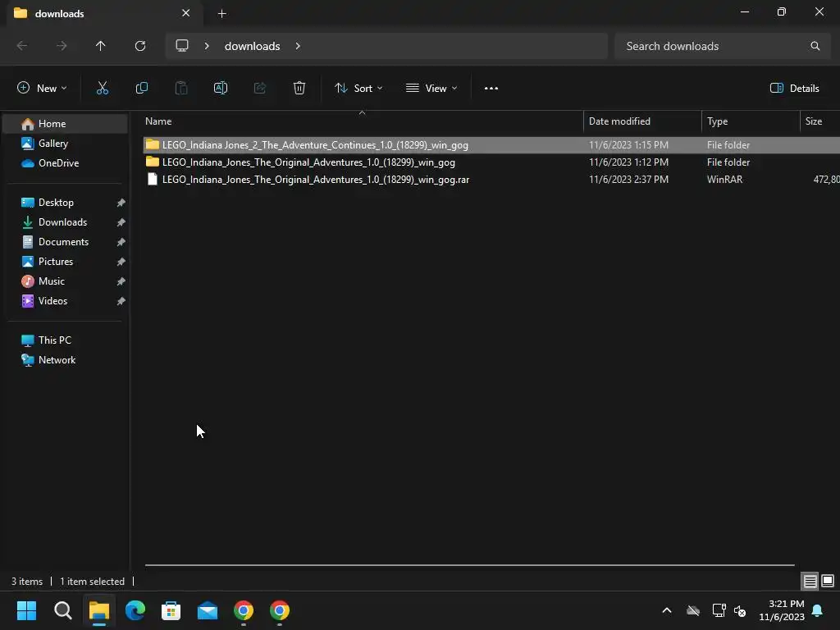This screenshot has width=840, height=630.
Task: Go back with the left arrow
Action: click(x=22, y=46)
